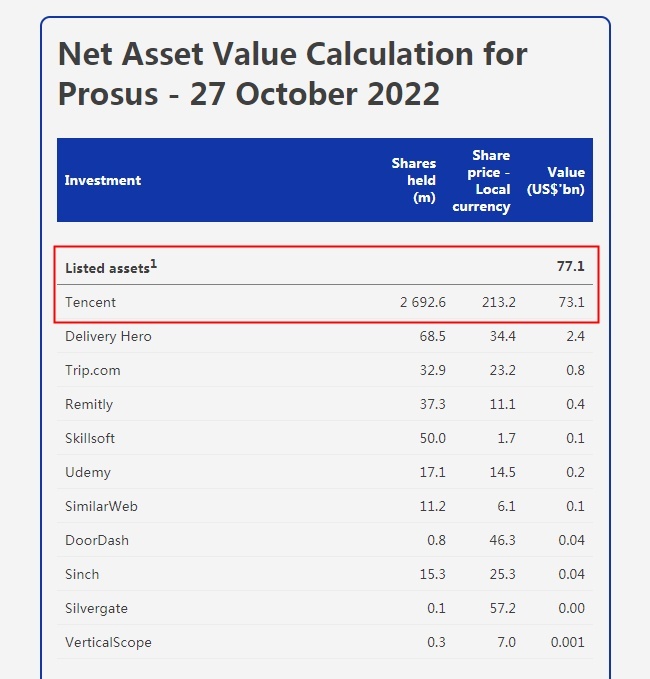Select the Udemy row

pyautogui.click(x=88, y=472)
